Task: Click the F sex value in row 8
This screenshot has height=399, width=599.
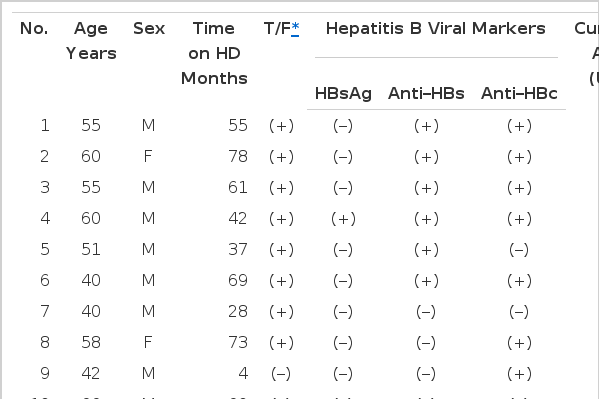Action: coord(148,342)
